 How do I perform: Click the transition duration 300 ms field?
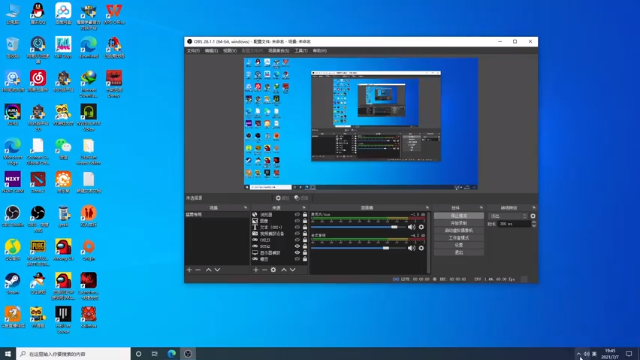pos(514,224)
